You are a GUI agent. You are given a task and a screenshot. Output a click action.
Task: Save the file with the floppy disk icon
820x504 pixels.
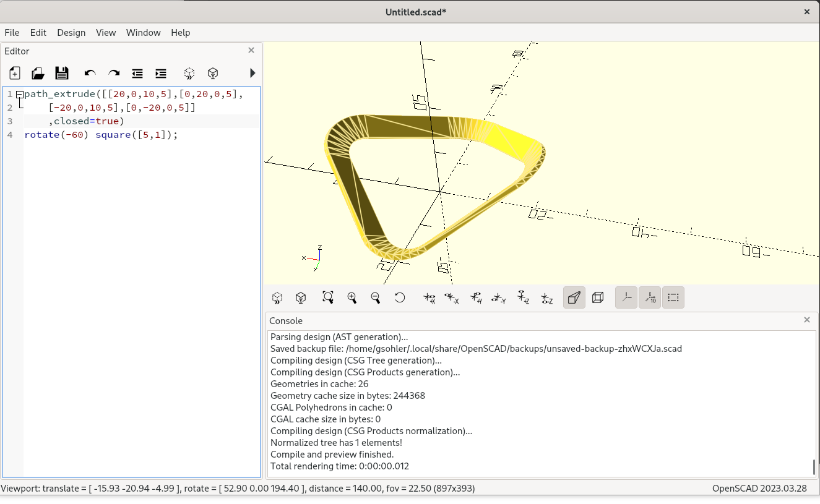click(62, 74)
